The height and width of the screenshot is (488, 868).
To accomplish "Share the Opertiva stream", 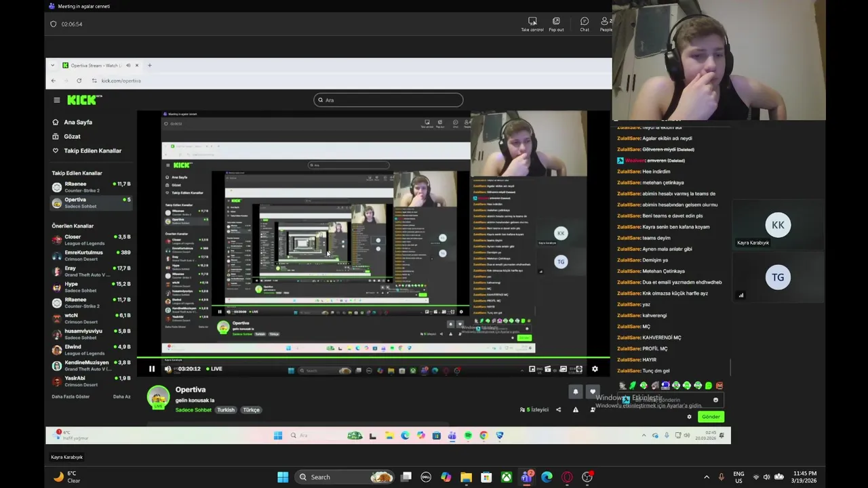I will point(559,410).
